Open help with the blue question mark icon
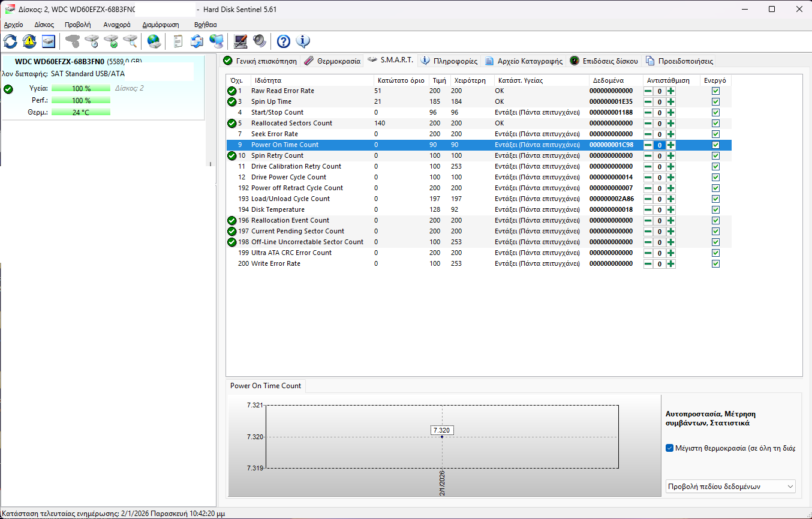812x519 pixels. pyautogui.click(x=284, y=41)
